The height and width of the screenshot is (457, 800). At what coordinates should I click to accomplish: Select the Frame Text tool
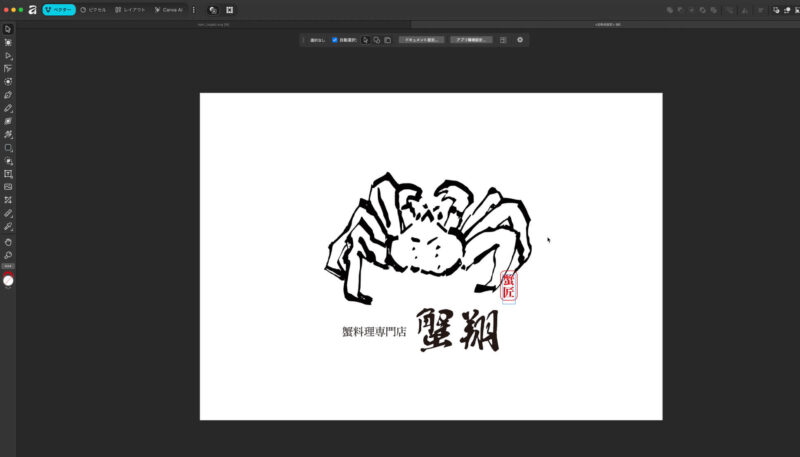pyautogui.click(x=8, y=174)
